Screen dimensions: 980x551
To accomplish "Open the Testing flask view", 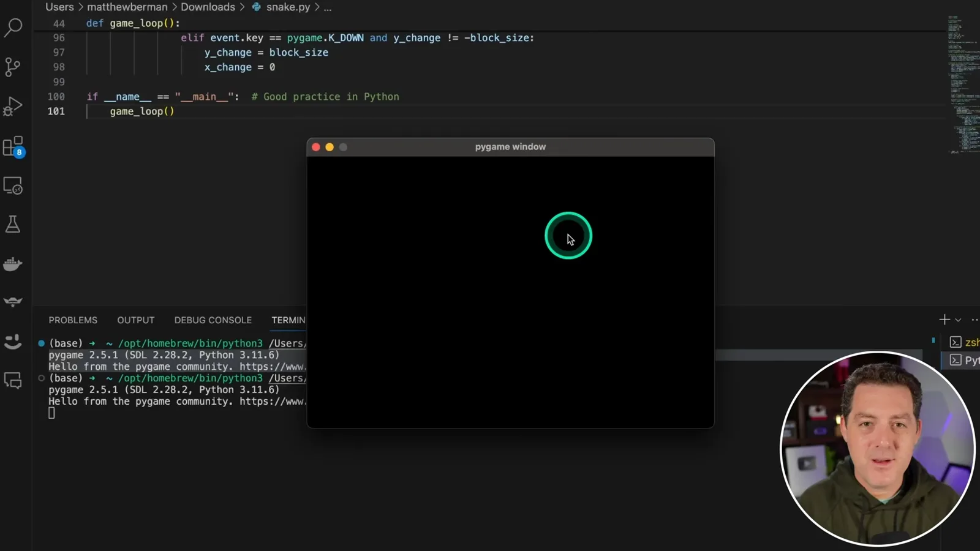I will [x=13, y=224].
